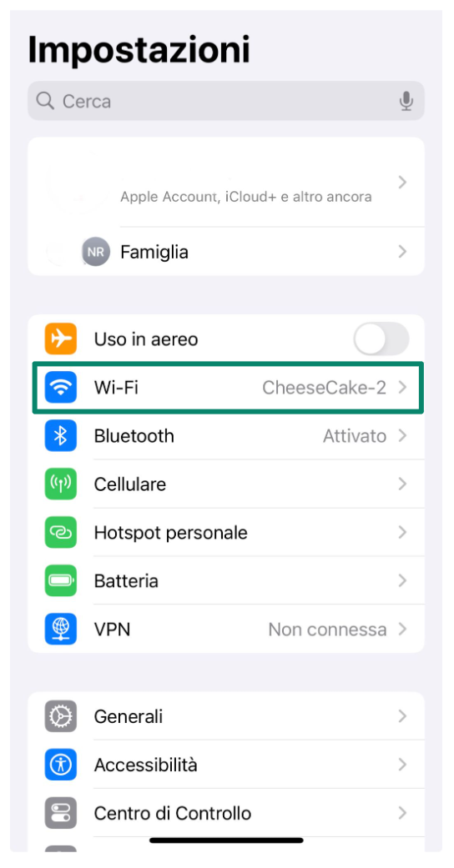Tap the microphone icon in search bar
This screenshot has height=868, width=454.
pos(406,101)
